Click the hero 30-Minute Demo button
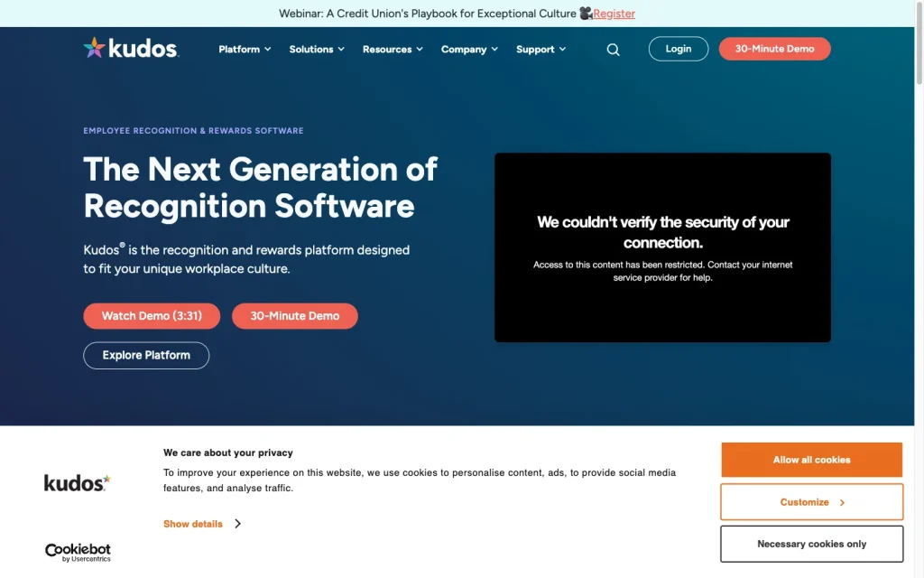924x578 pixels. coord(295,316)
